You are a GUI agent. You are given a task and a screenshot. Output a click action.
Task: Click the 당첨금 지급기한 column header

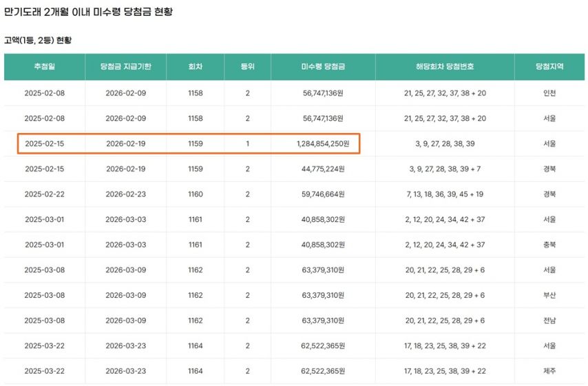click(x=125, y=67)
